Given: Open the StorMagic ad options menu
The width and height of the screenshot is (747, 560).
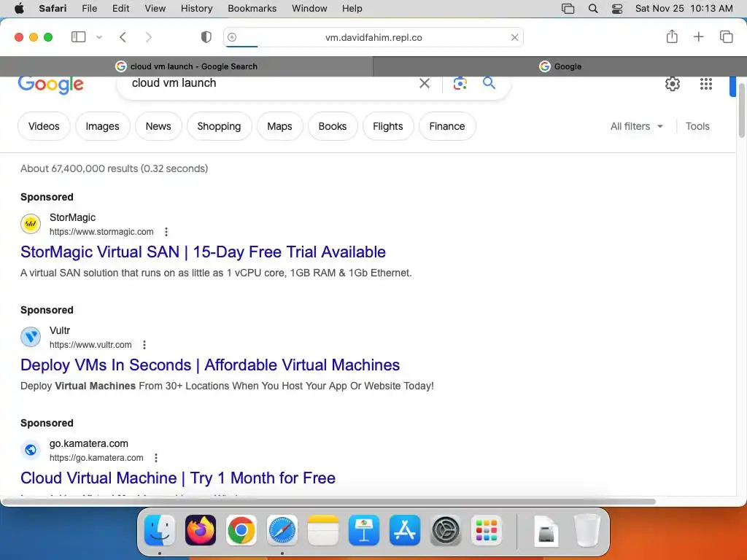Looking at the screenshot, I should tap(166, 232).
